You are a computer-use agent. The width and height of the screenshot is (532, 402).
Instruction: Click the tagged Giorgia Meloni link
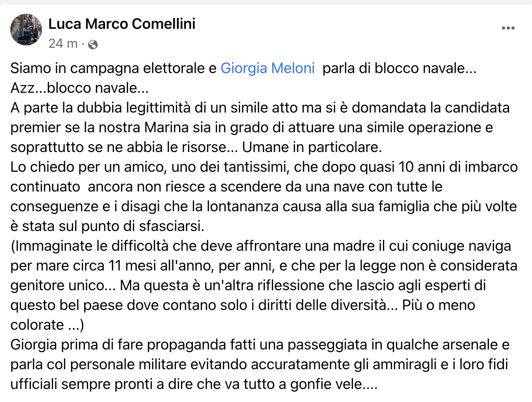coord(267,68)
